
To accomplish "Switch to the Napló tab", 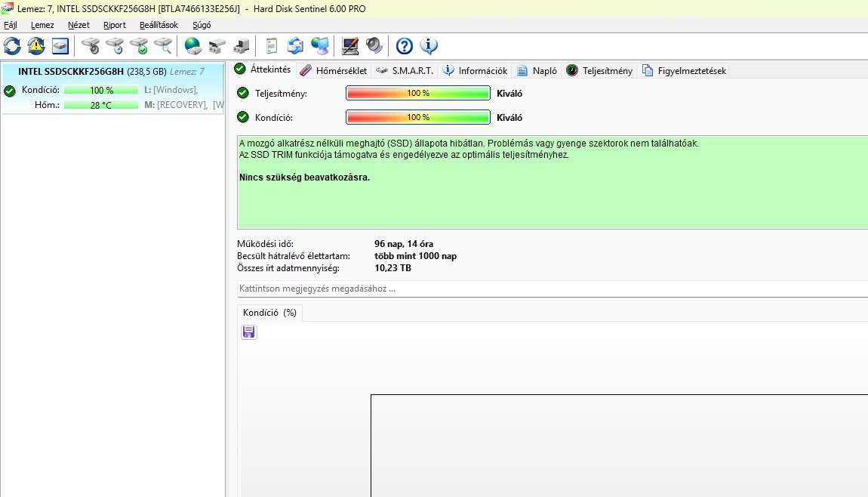I will click(x=537, y=70).
